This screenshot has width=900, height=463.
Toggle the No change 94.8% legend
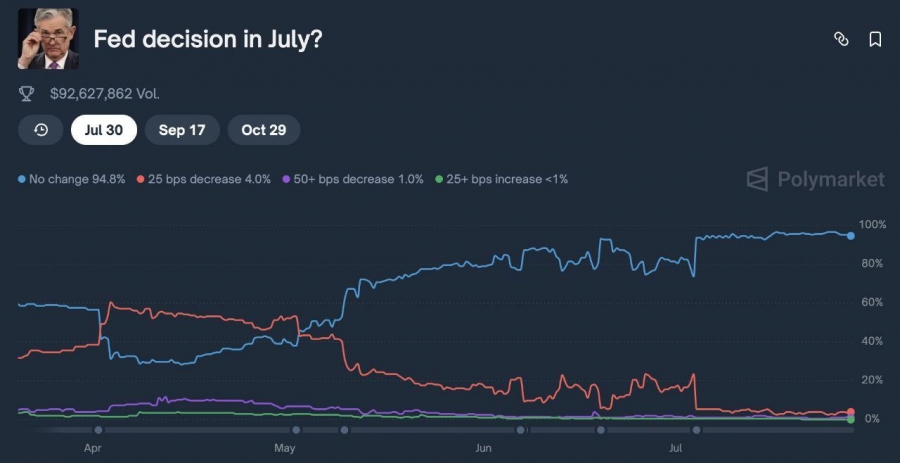72,179
